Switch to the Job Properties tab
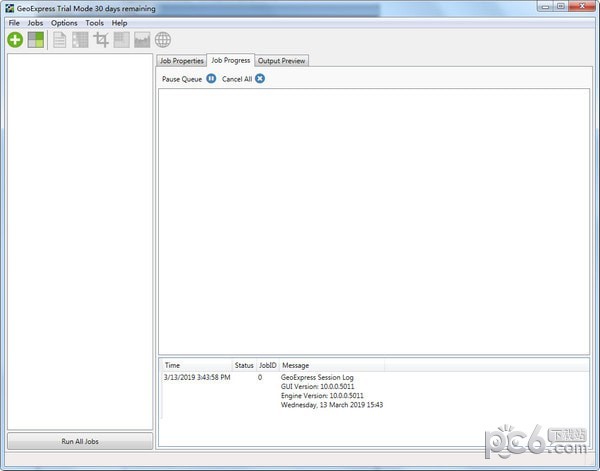 coord(182,61)
